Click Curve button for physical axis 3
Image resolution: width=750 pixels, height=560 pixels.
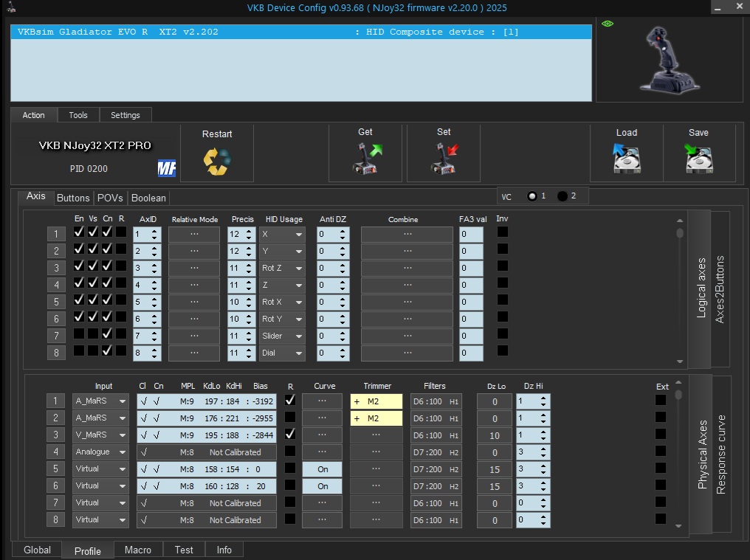(323, 435)
